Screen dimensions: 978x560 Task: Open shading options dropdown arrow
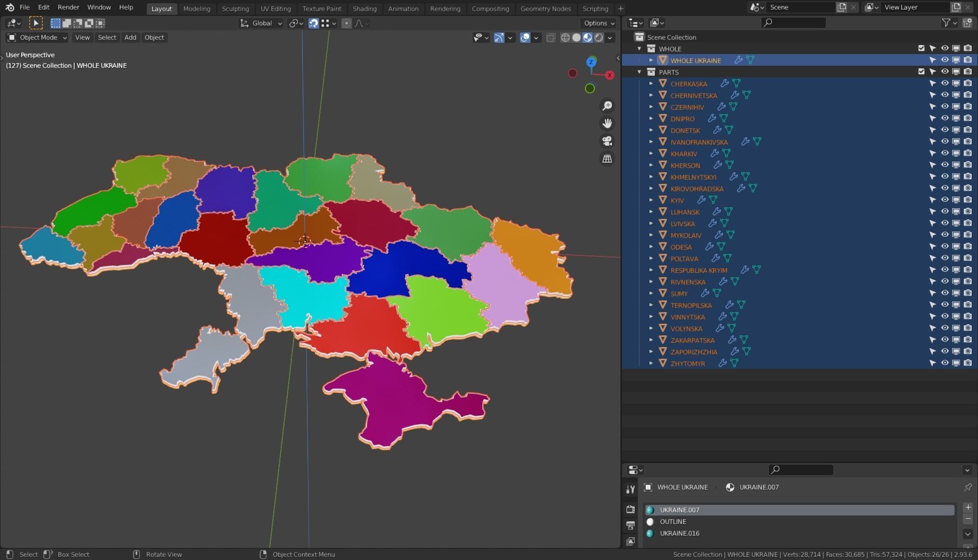coord(610,38)
